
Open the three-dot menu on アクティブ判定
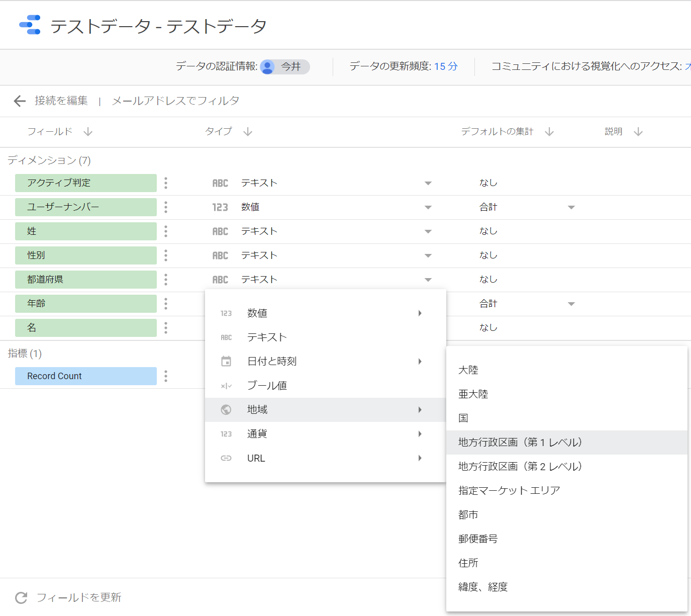point(165,183)
